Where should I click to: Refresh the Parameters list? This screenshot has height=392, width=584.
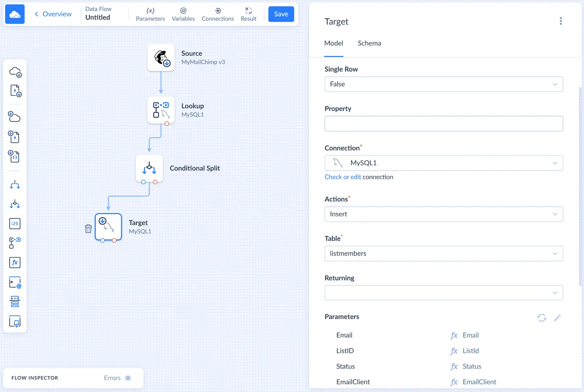pyautogui.click(x=542, y=318)
